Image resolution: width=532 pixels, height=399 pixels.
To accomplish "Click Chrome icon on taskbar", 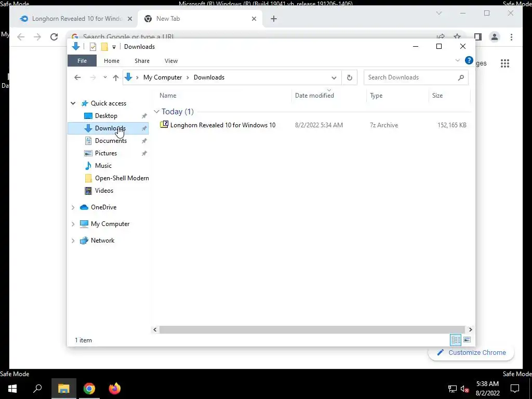I will (89, 389).
